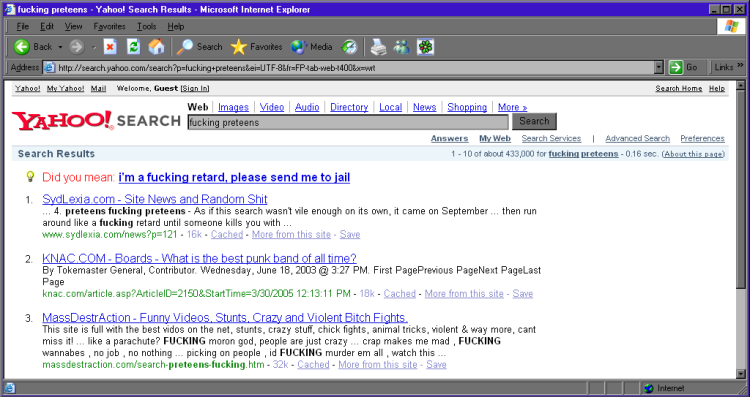
Task: Open the KNAC.COM Boards result link
Action: 199,258
